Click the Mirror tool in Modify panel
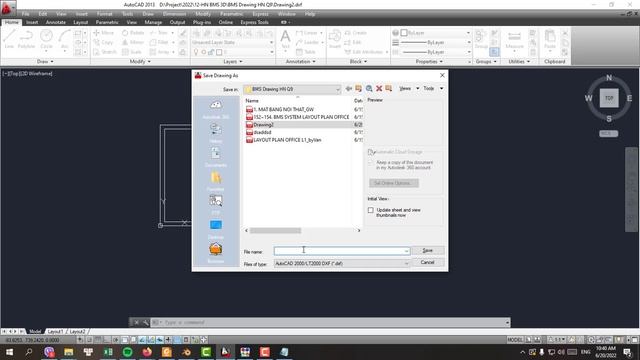The height and width of the screenshot is (360, 640). [x=133, y=42]
